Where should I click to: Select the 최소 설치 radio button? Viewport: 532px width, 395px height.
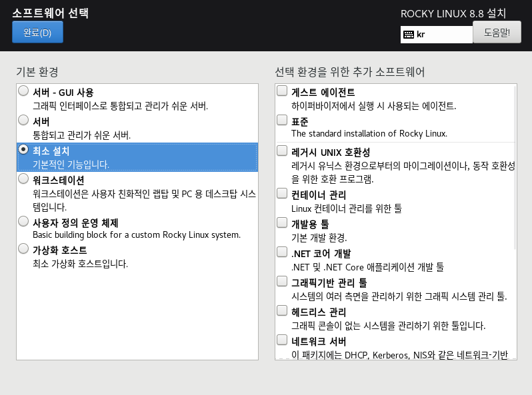[23, 149]
